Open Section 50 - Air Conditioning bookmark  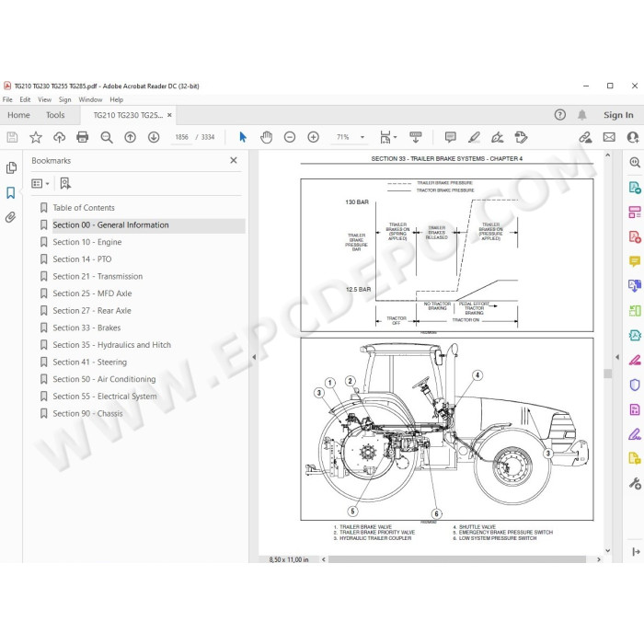click(104, 379)
